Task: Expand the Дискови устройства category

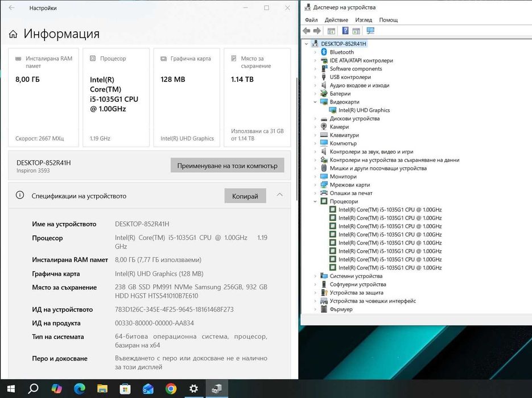Action: 315,119
